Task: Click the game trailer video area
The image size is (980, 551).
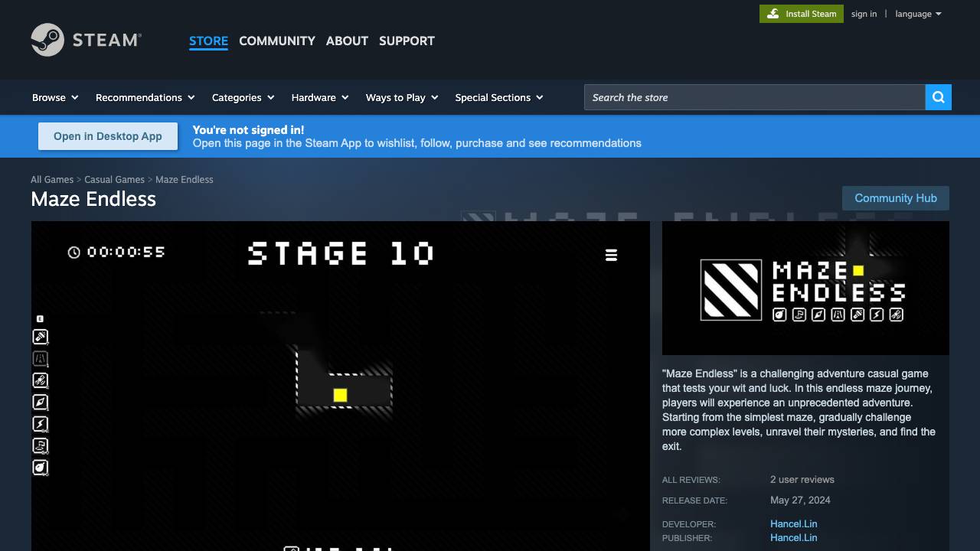Action: [341, 386]
